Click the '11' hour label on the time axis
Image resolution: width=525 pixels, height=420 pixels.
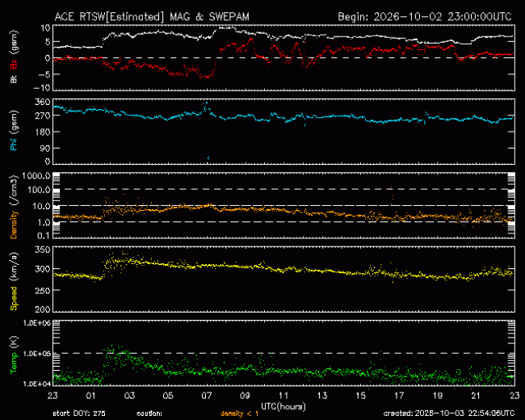tap(283, 396)
